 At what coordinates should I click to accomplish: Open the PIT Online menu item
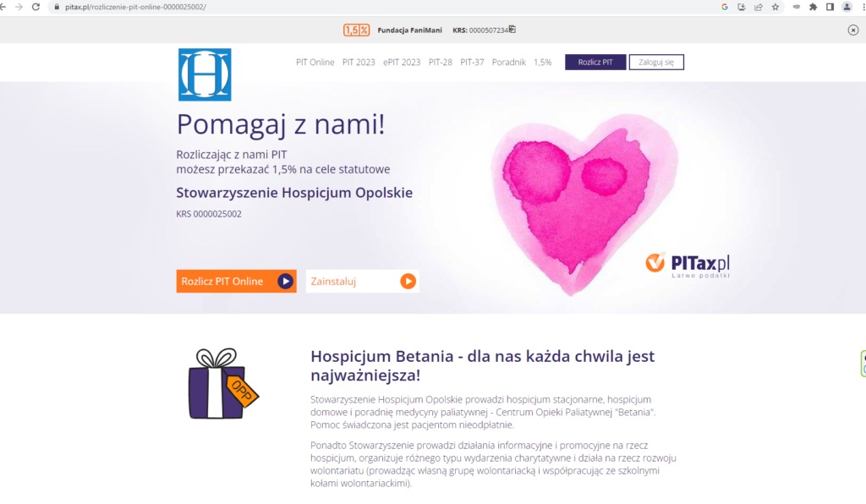pyautogui.click(x=315, y=63)
